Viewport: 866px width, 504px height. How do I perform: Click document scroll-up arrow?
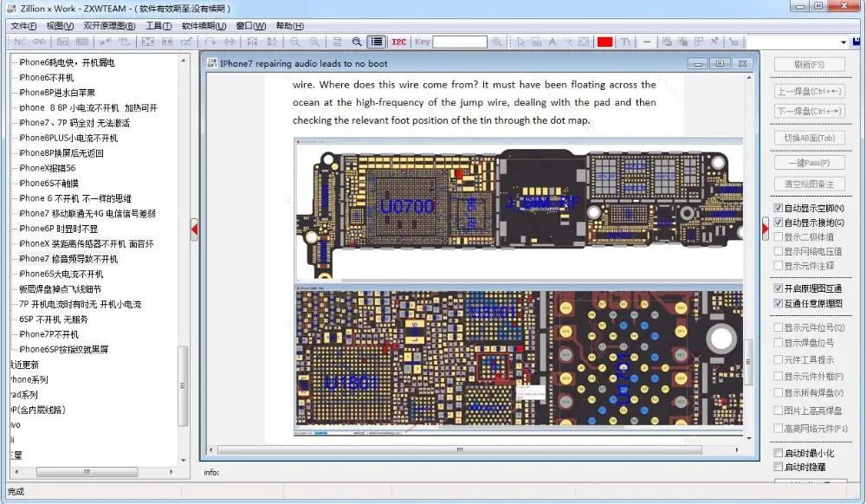[749, 78]
